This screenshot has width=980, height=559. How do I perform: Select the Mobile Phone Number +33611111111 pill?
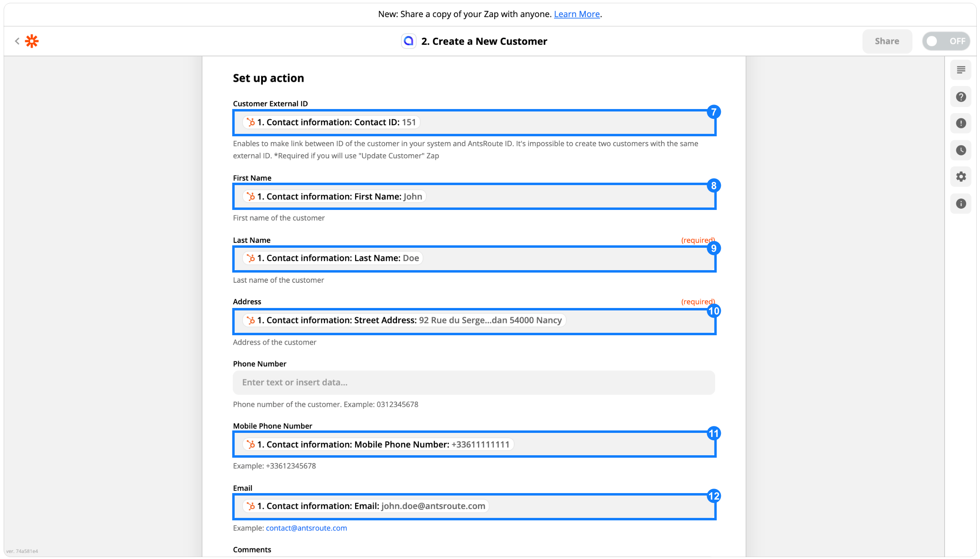[378, 445]
